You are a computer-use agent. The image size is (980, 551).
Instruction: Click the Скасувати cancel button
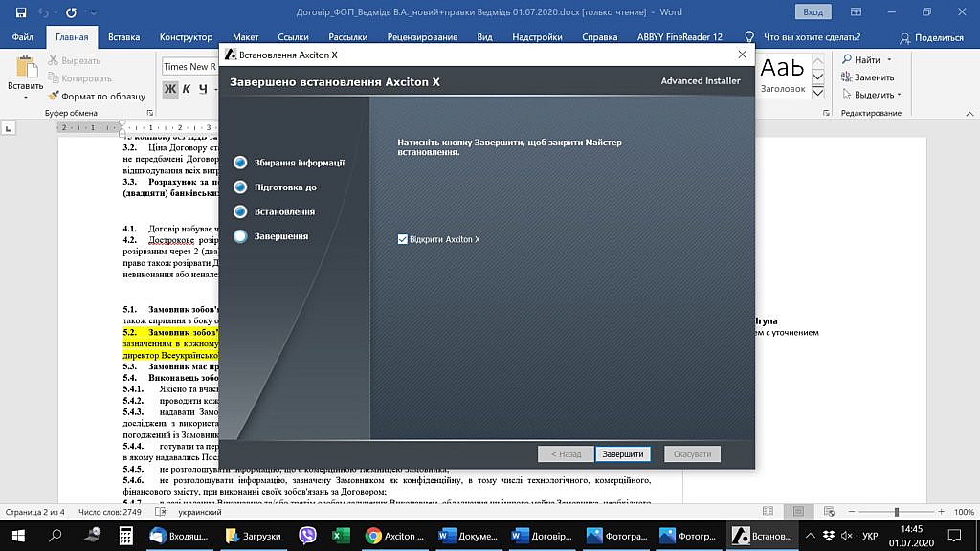coord(692,454)
